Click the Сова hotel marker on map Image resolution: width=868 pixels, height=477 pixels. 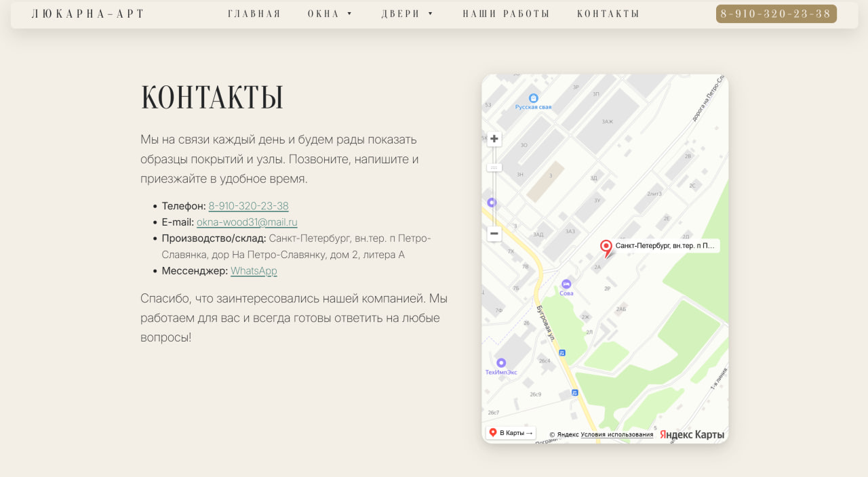566,284
